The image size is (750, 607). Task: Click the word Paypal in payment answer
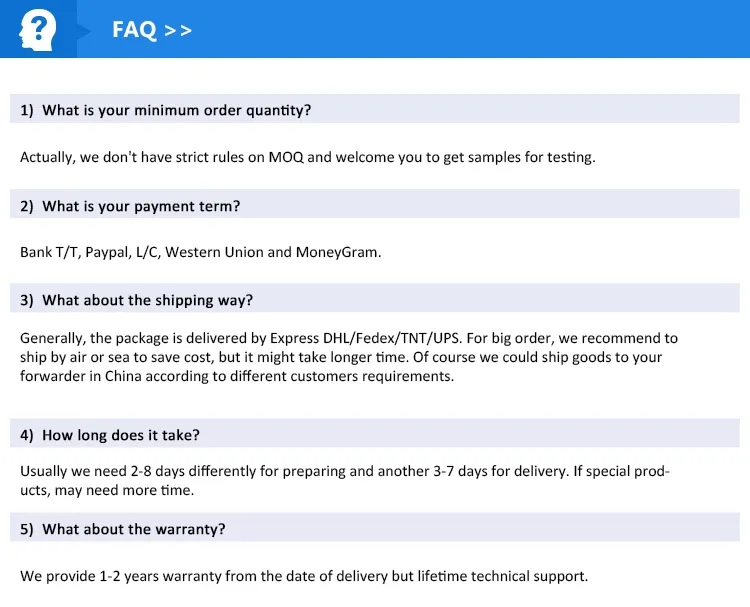(107, 252)
